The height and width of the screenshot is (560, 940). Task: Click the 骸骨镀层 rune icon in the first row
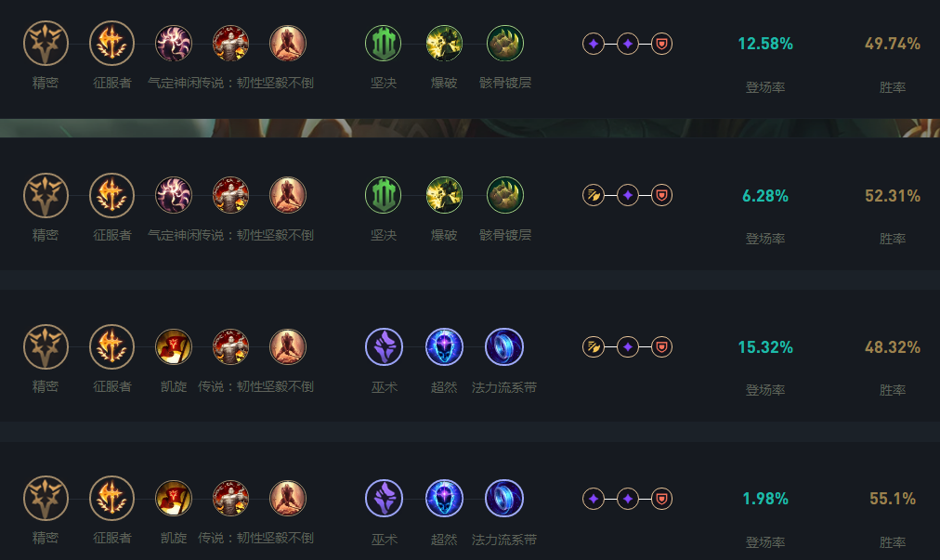coord(504,43)
